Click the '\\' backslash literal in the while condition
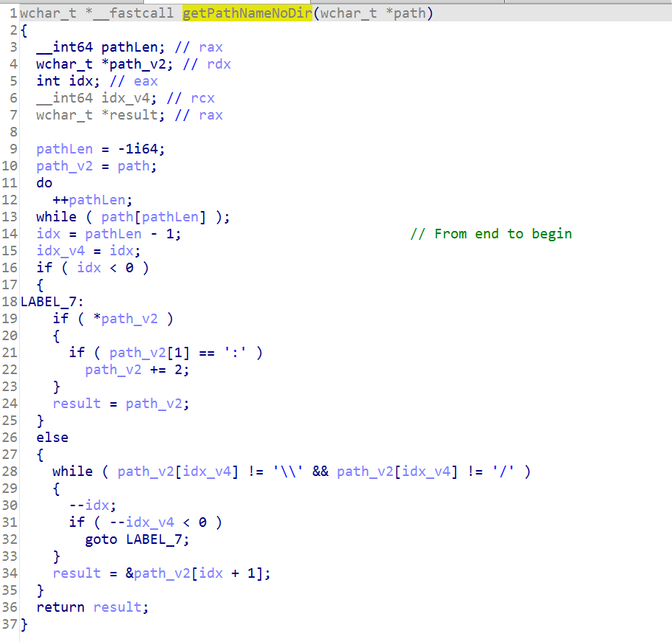 point(292,472)
